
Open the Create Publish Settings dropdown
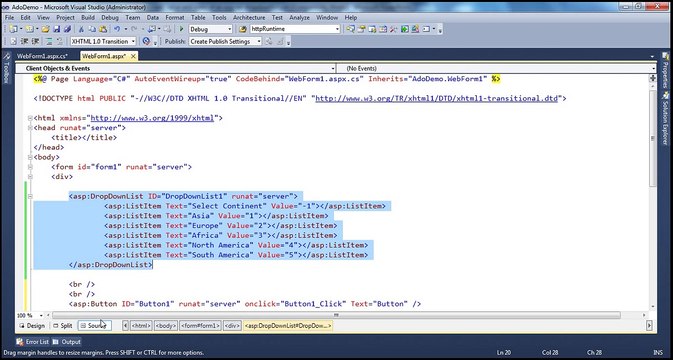259,42
